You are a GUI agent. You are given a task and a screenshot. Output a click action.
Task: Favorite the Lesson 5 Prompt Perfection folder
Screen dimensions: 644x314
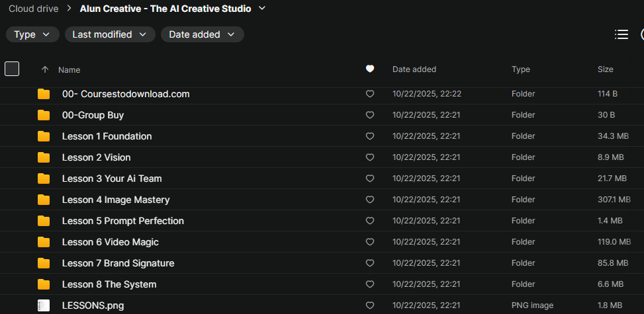[370, 221]
